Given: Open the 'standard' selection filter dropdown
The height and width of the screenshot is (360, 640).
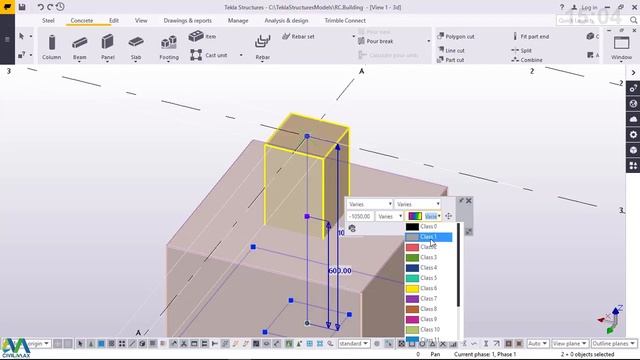Looking at the screenshot, I should click(353, 344).
